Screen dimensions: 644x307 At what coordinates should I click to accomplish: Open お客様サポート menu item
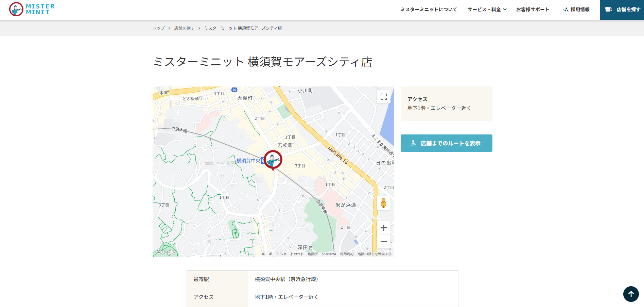pos(533,10)
